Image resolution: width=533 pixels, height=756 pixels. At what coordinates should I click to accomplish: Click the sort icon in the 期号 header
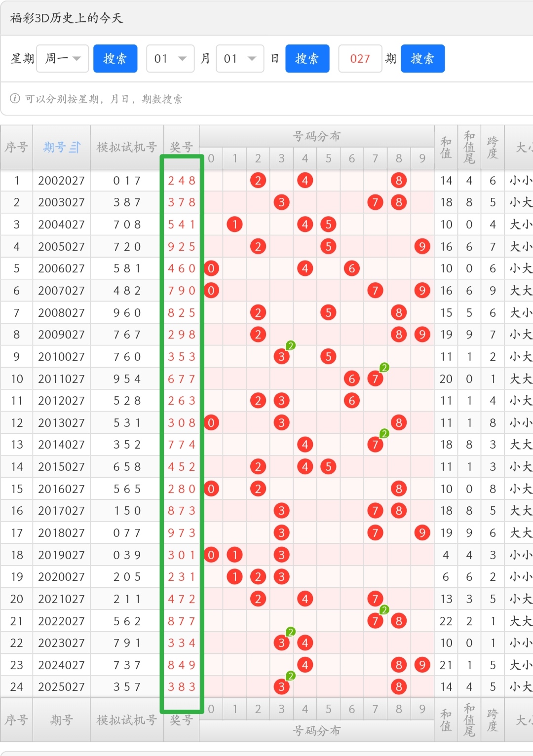(75, 147)
